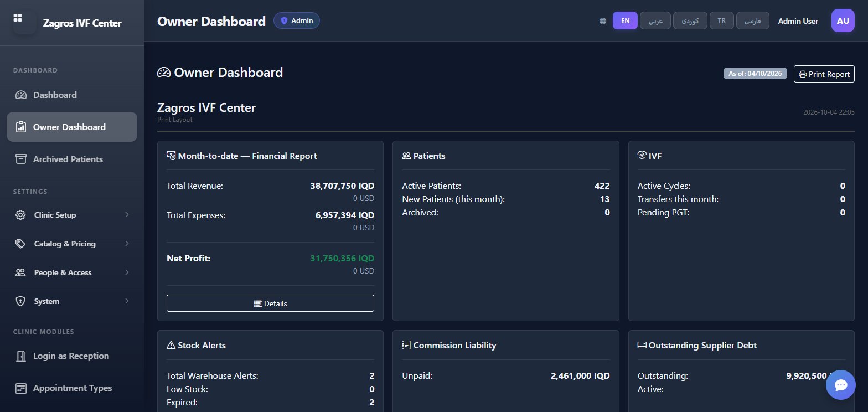Image resolution: width=868 pixels, height=412 pixels.
Task: Click the Dashboard speedometer icon in sidebar
Action: 21,95
